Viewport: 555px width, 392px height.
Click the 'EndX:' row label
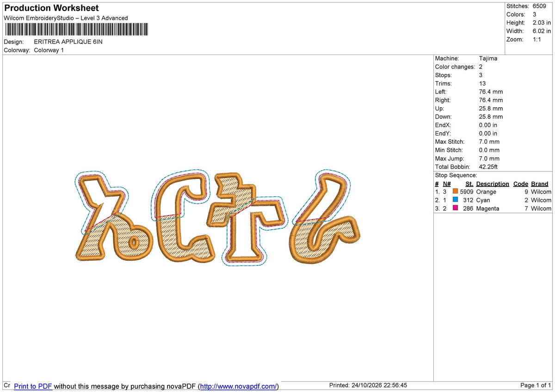click(443, 125)
